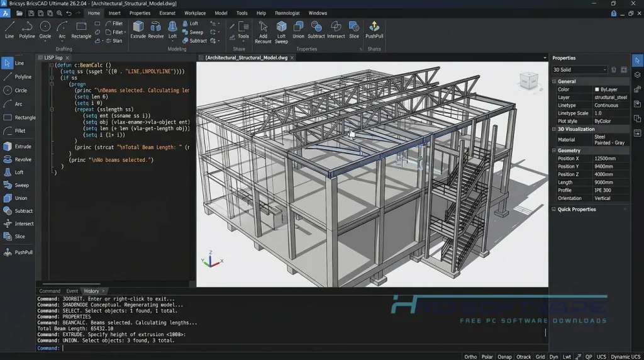
Task: Click the Loft Sweep tool
Action: point(281,33)
